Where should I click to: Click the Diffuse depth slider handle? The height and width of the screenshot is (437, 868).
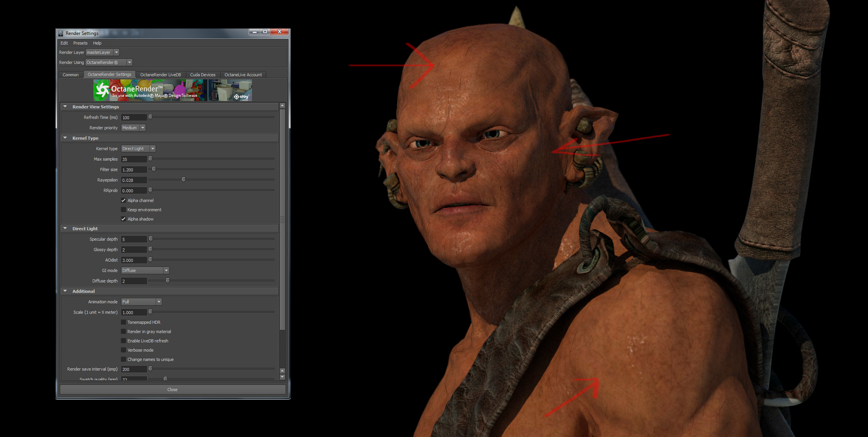(167, 281)
